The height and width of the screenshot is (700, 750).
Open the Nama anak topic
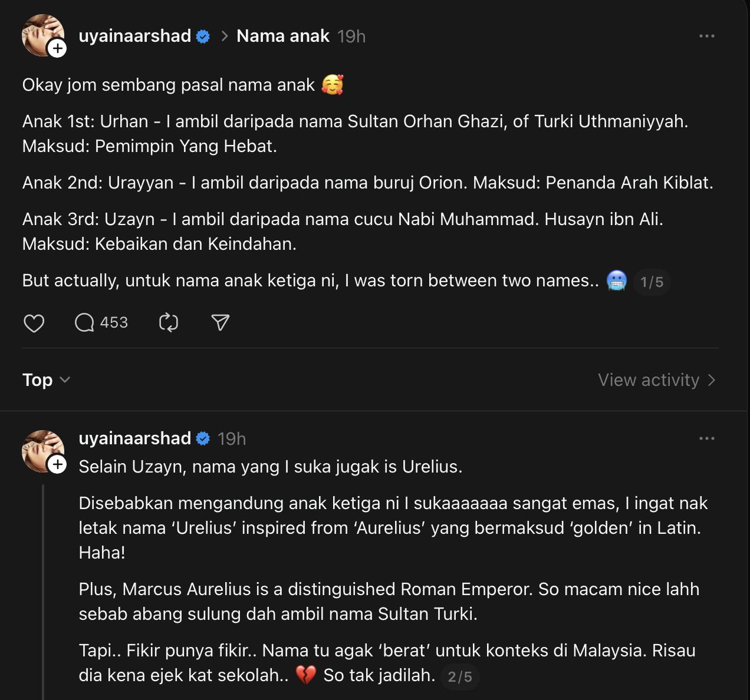point(282,36)
